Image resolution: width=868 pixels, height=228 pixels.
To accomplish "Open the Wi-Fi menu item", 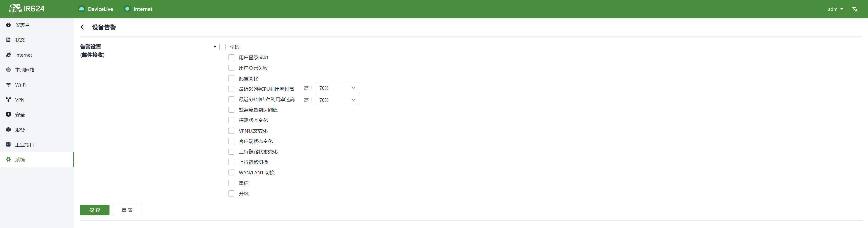I will pyautogui.click(x=37, y=85).
